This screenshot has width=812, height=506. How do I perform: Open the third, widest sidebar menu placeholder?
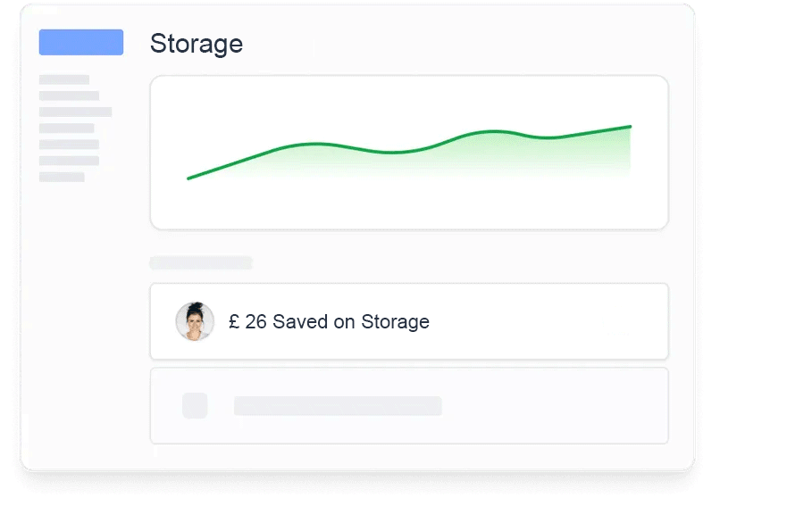point(75,112)
